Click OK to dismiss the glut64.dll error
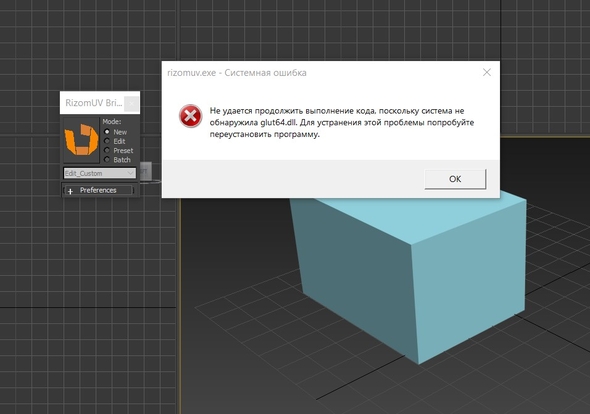This screenshot has width=590, height=414. [455, 179]
